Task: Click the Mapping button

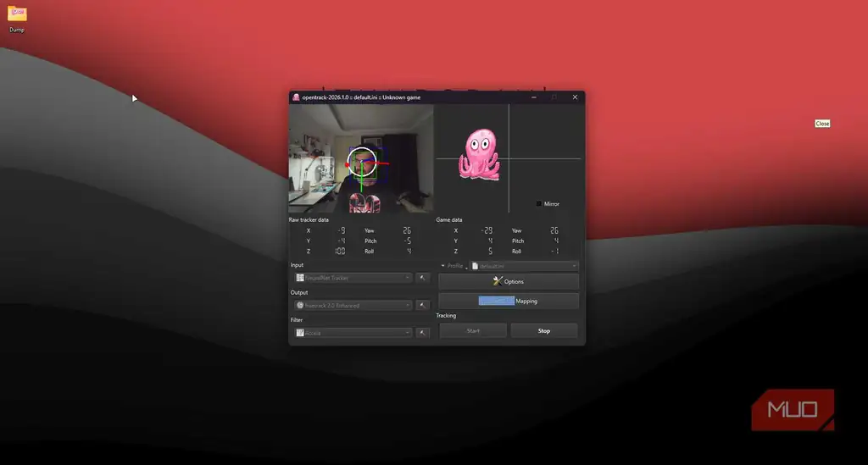Action: pos(509,301)
